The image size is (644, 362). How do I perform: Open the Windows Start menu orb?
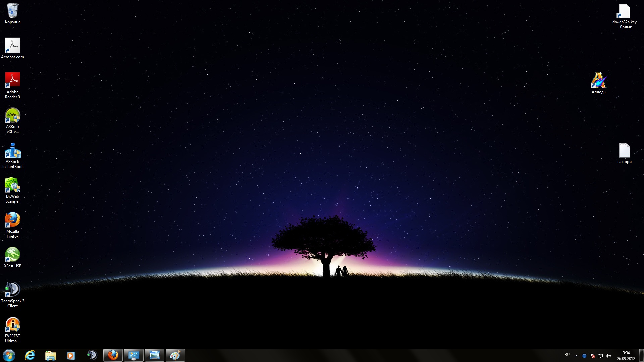pyautogui.click(x=9, y=355)
